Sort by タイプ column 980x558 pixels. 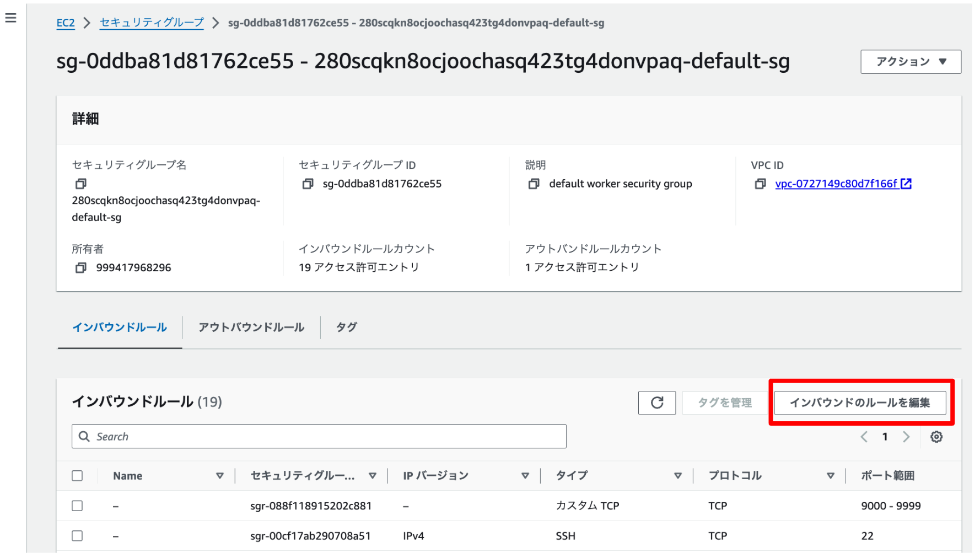tap(678, 476)
